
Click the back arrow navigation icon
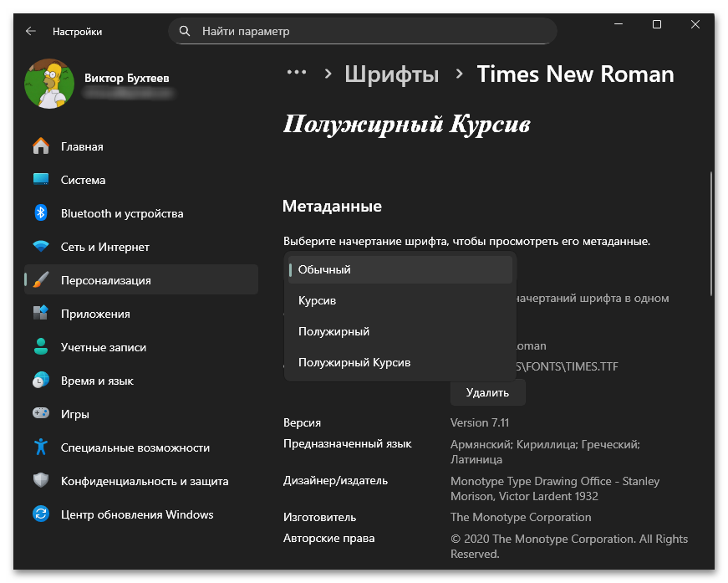click(30, 31)
